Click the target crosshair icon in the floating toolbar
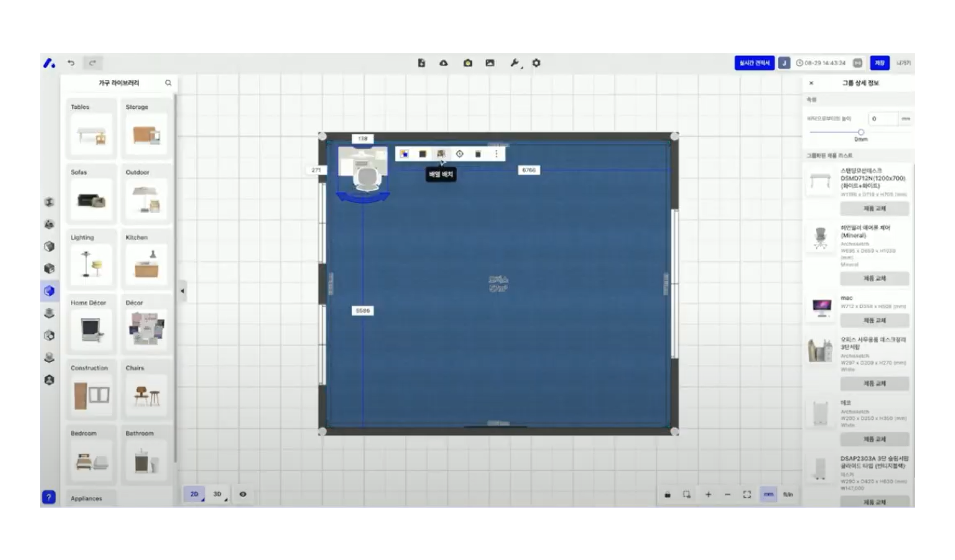Viewport: 955px width, 560px height. (460, 154)
